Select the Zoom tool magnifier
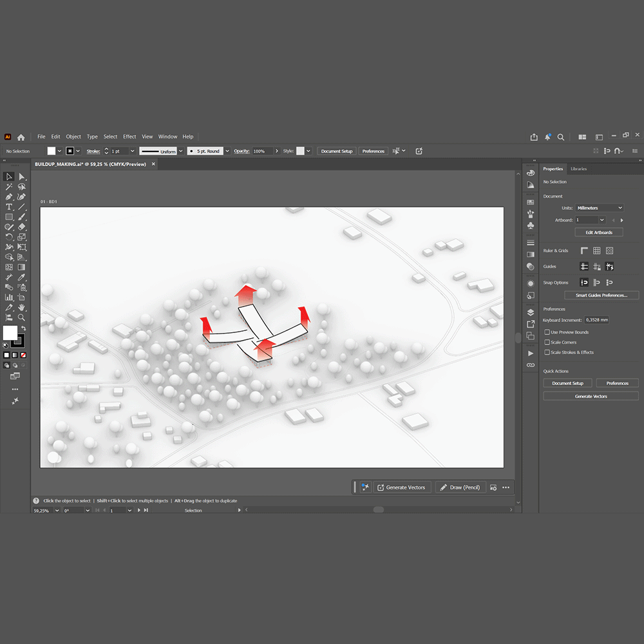 pyautogui.click(x=22, y=317)
